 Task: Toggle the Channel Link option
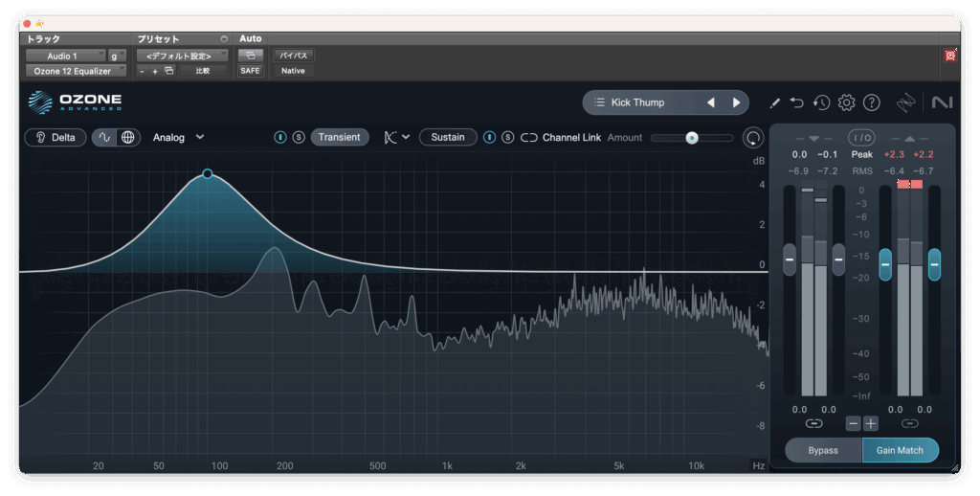click(x=529, y=137)
